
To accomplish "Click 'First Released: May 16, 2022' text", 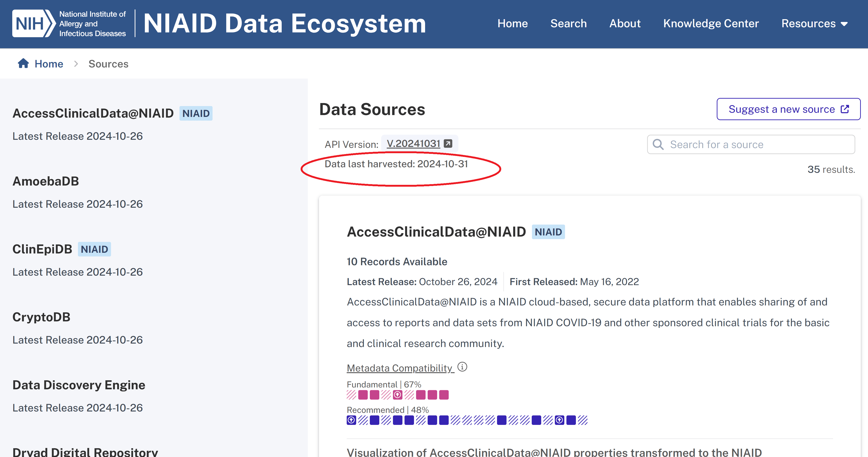I will [x=574, y=282].
